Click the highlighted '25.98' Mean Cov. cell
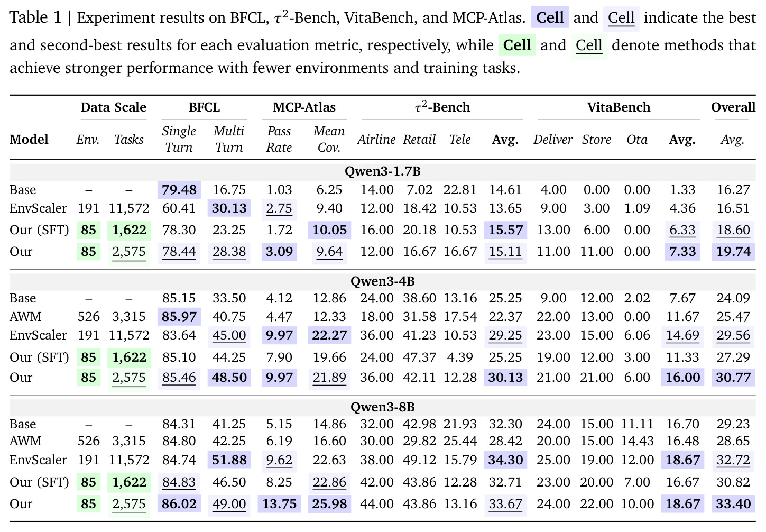This screenshot has height=532, width=766. pyautogui.click(x=329, y=504)
